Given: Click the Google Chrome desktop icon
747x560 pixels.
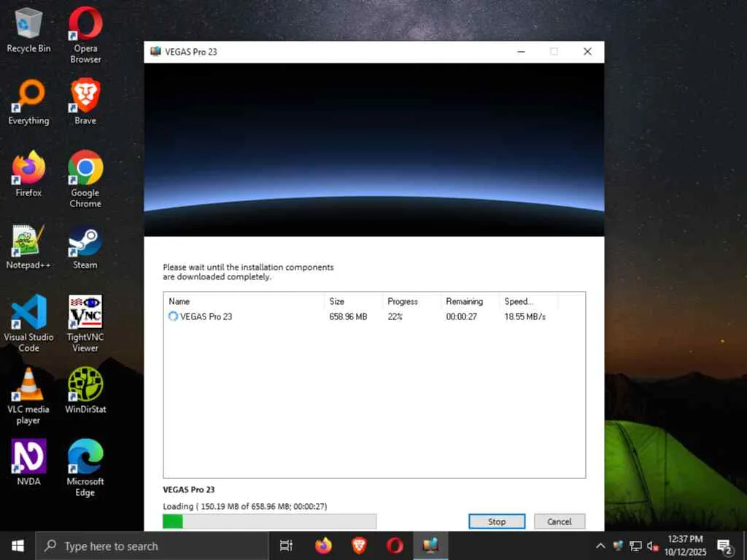Looking at the screenshot, I should (85, 179).
